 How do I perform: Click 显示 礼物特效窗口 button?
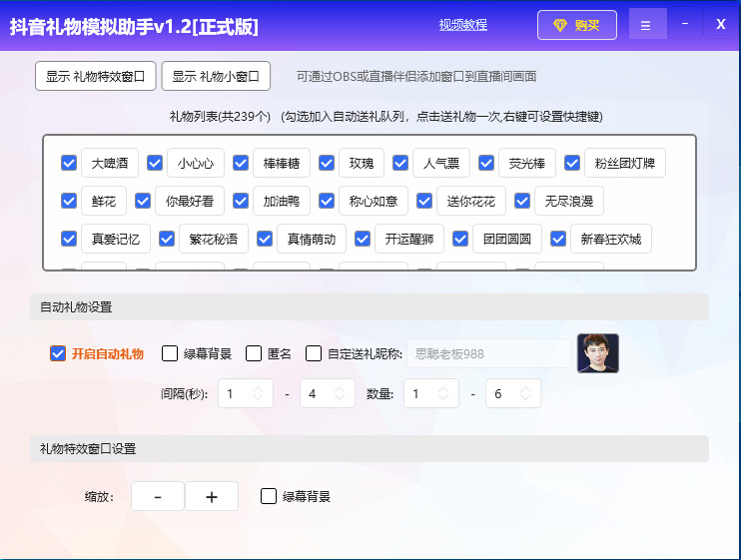tap(96, 76)
